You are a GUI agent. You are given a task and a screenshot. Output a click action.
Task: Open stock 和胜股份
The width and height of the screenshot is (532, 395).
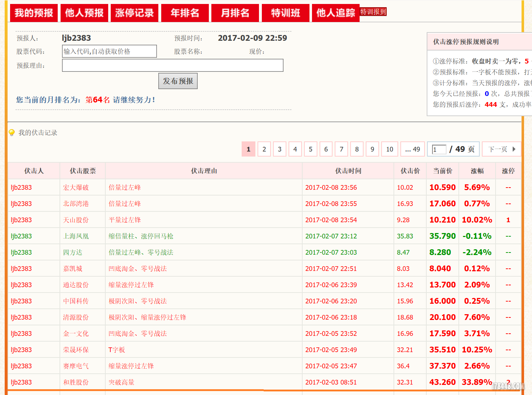(76, 382)
